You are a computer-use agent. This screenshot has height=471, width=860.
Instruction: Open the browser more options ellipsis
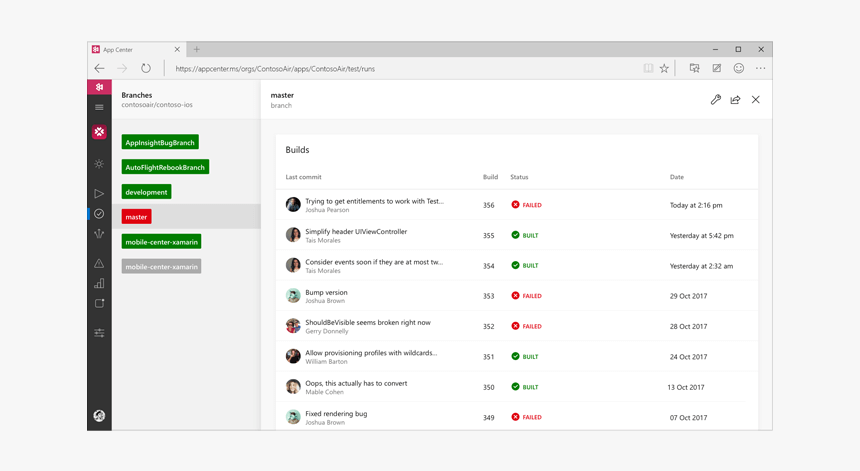click(760, 69)
